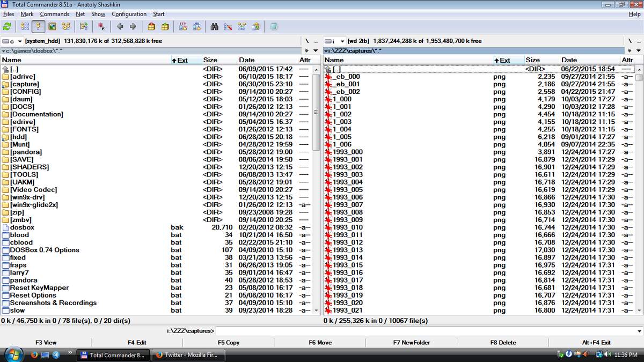Open the Help menu
Viewport: 644px width, 362px height.
634,14
